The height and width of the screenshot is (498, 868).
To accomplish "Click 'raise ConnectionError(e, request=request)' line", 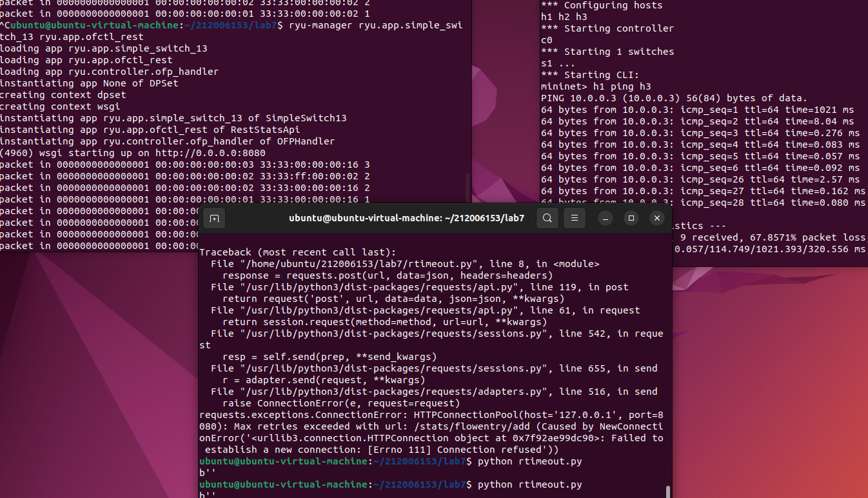I will point(341,403).
